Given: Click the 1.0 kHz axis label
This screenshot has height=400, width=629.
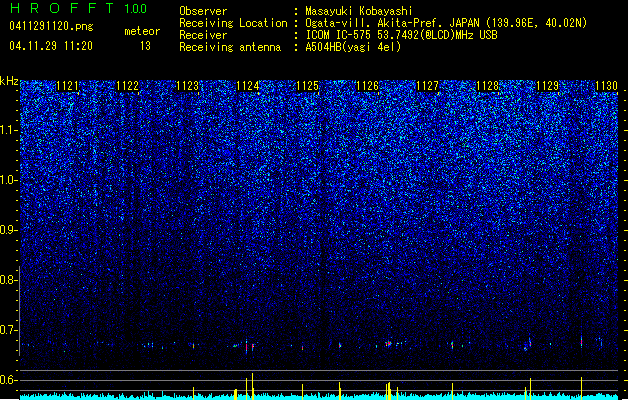Looking at the screenshot, I should tap(9, 181).
